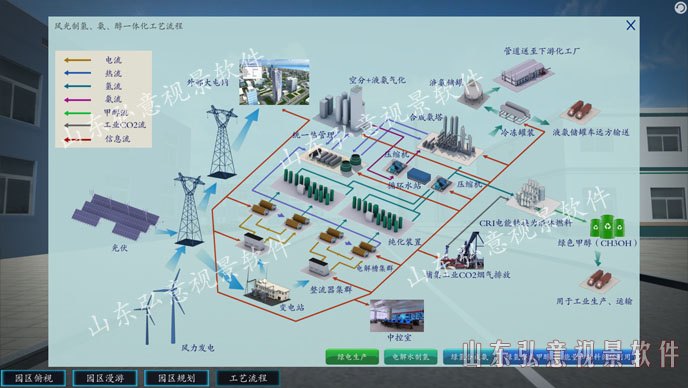
Task: Select the 风力发电 wind turbines icon
Action: 161,306
